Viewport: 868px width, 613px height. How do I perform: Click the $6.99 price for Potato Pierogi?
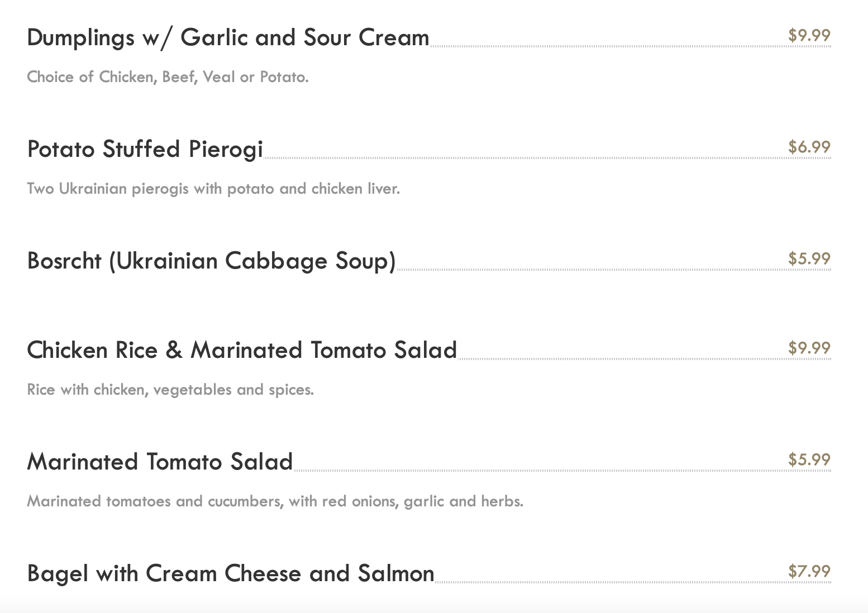tap(809, 147)
